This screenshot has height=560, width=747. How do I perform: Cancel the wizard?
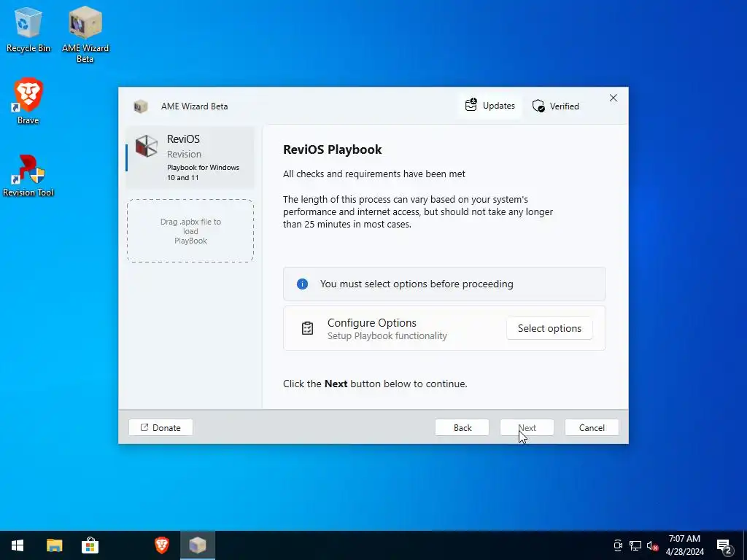click(x=592, y=427)
